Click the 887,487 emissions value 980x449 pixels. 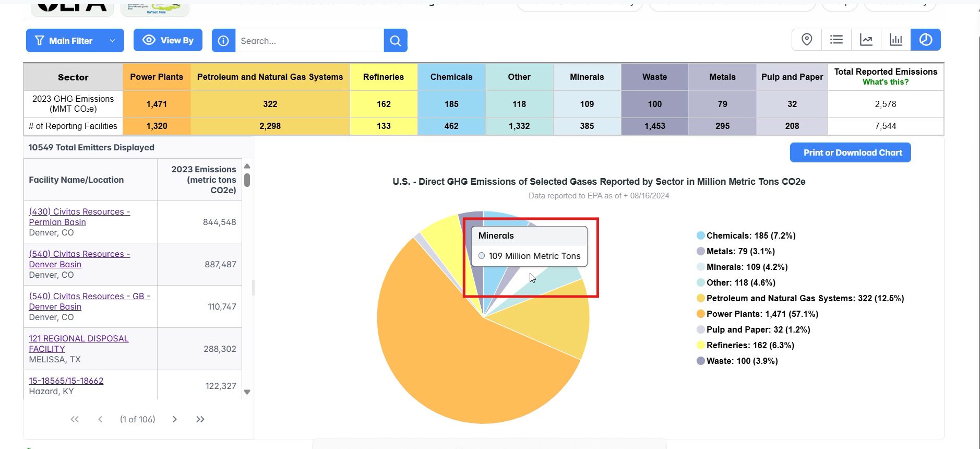[220, 264]
